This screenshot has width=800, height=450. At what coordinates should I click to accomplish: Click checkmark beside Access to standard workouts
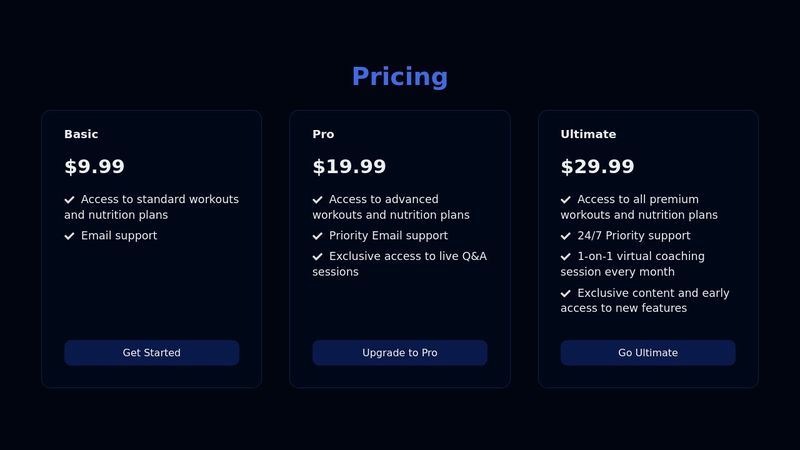pyautogui.click(x=70, y=200)
